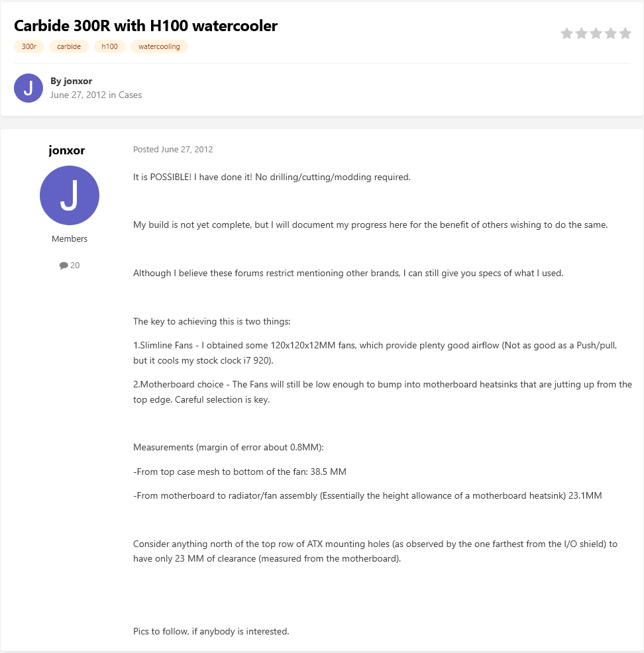
Task: Click the third rating star
Action: pyautogui.click(x=596, y=33)
